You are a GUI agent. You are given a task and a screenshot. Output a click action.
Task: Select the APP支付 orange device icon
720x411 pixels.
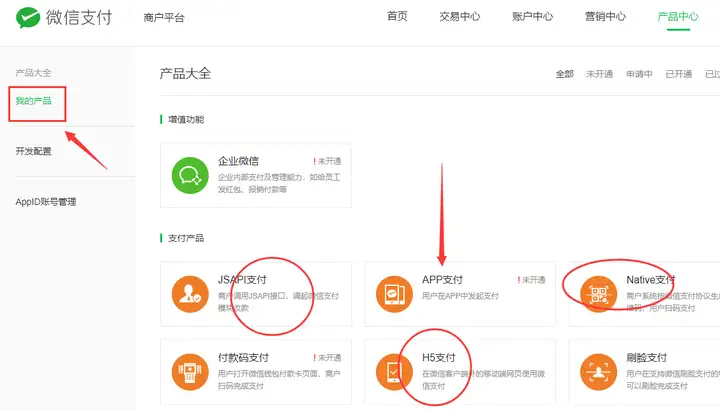pos(394,294)
